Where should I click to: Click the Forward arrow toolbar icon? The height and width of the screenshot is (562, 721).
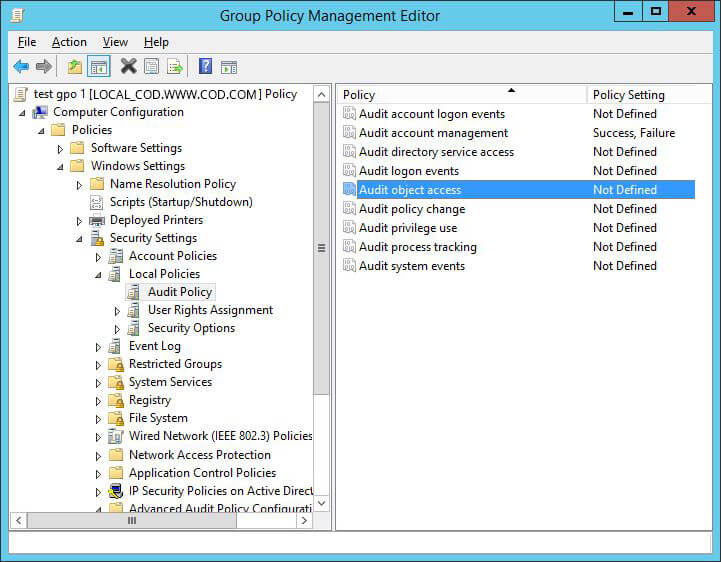44,67
